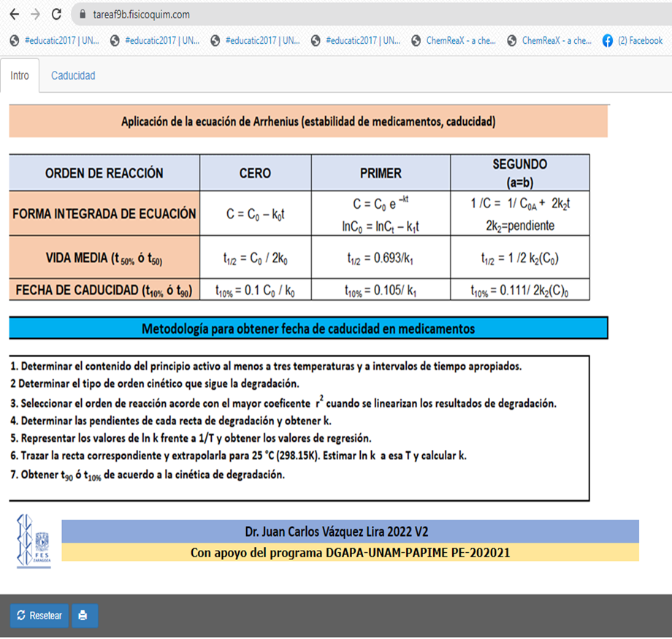Click the FORMA INTEGRADA DE ECUACIÓN row label
This screenshot has height=639, width=672.
(x=104, y=213)
